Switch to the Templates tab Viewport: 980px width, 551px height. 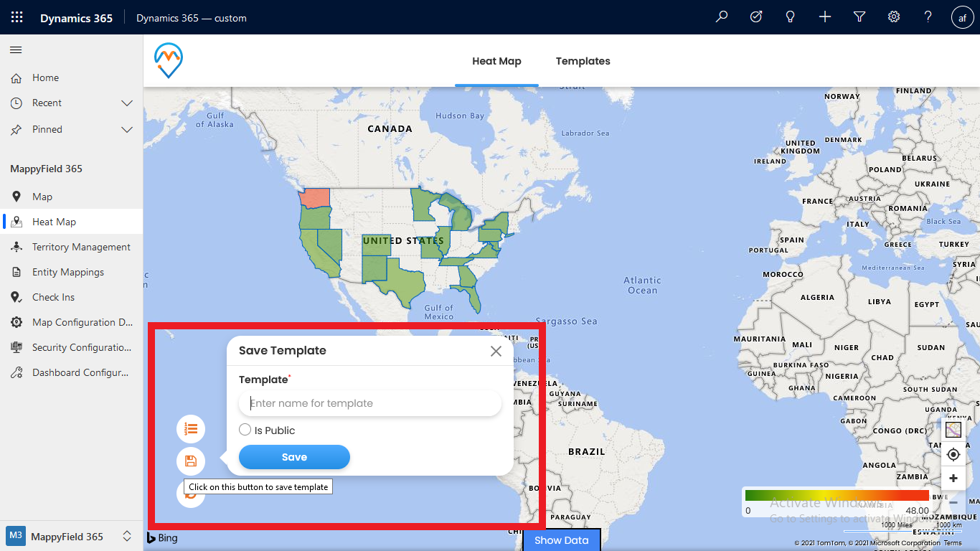(x=583, y=61)
